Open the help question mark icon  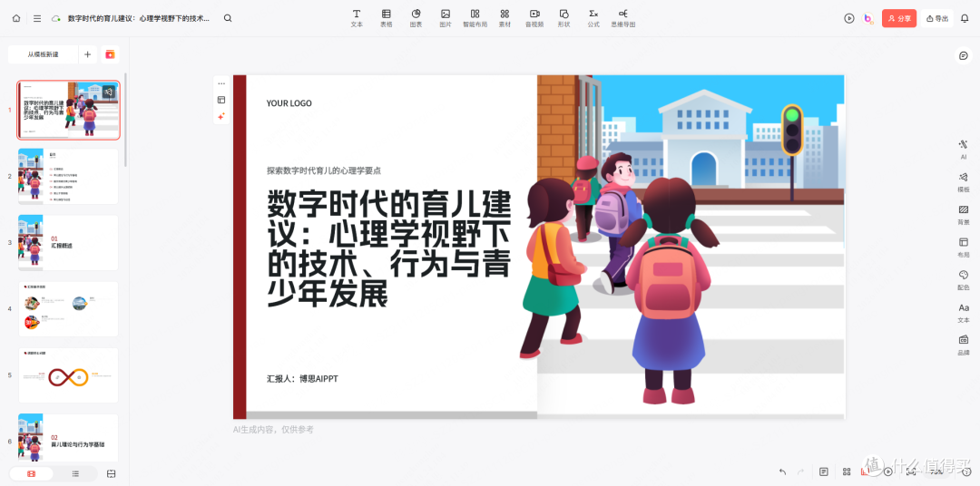pos(966,471)
